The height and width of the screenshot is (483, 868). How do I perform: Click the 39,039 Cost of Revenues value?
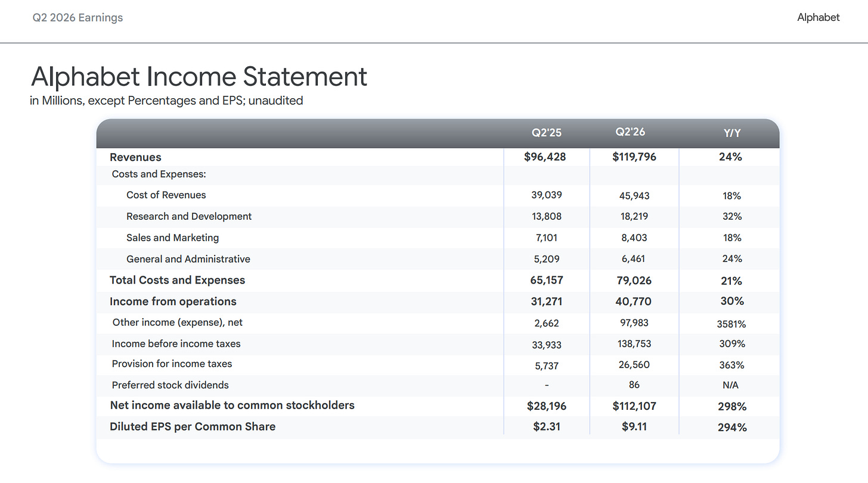point(547,195)
